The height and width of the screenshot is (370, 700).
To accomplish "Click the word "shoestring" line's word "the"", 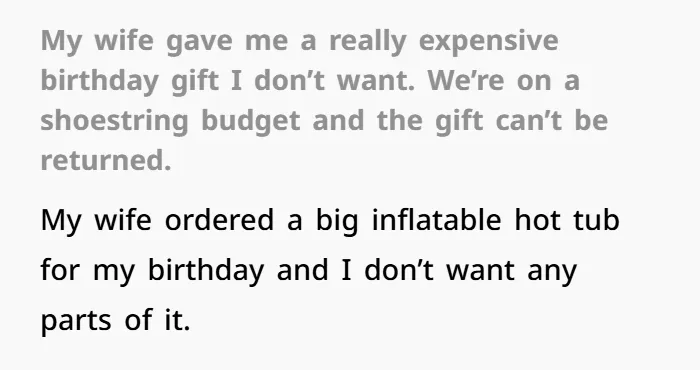I will (x=400, y=121).
